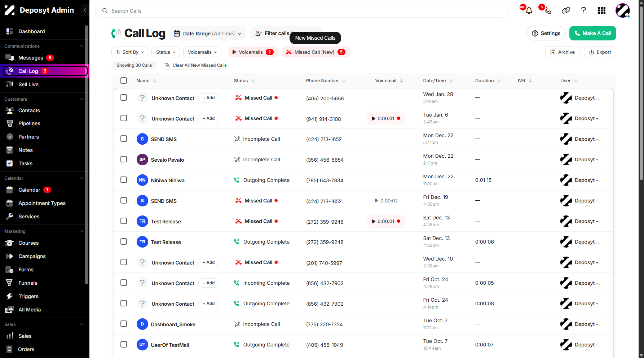
Task: Click Clear All New Missed Calls
Action: pyautogui.click(x=195, y=65)
